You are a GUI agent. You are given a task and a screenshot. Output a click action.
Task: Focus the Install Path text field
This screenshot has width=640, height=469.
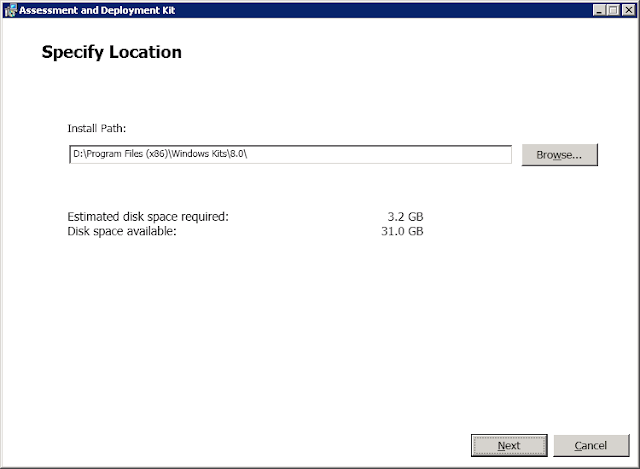[290, 154]
